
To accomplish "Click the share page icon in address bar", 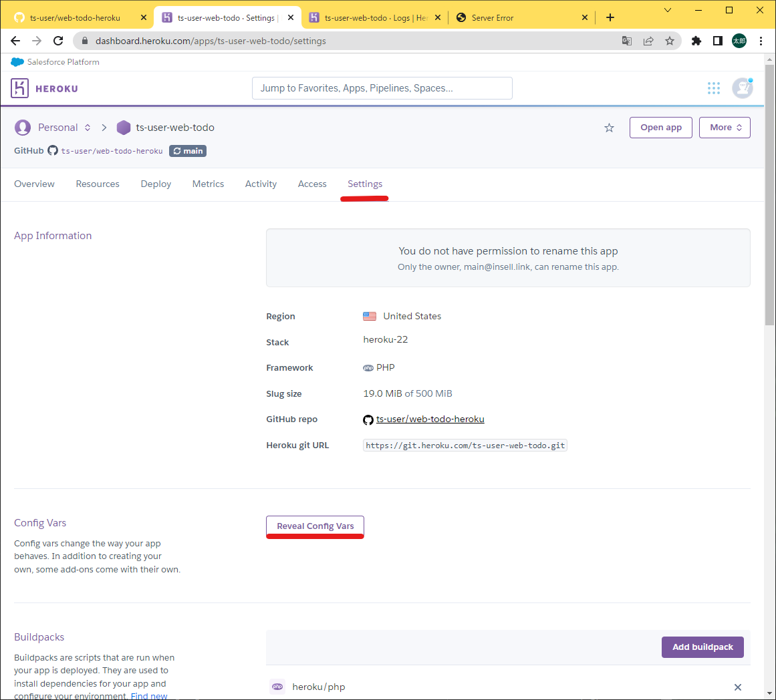I will point(648,41).
